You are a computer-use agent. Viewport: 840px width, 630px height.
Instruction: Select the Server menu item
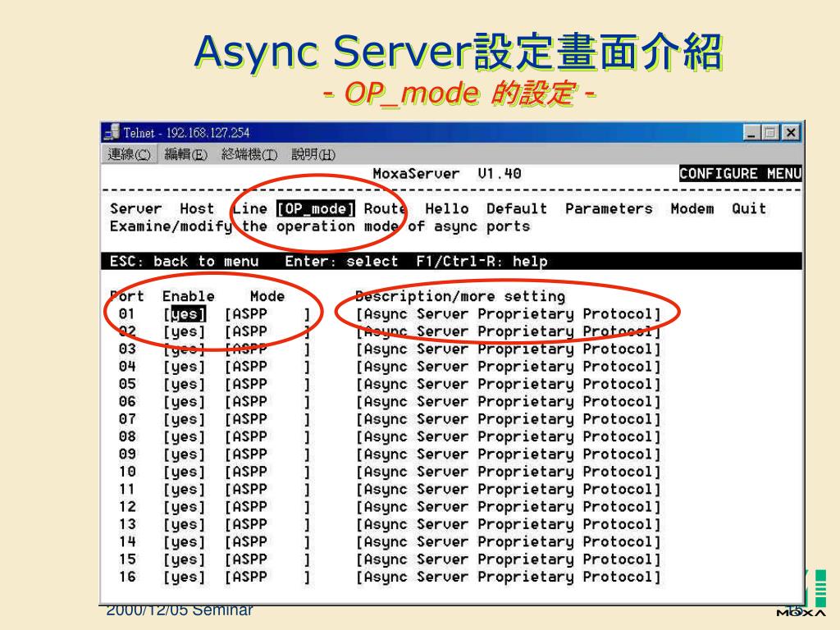pyautogui.click(x=135, y=208)
